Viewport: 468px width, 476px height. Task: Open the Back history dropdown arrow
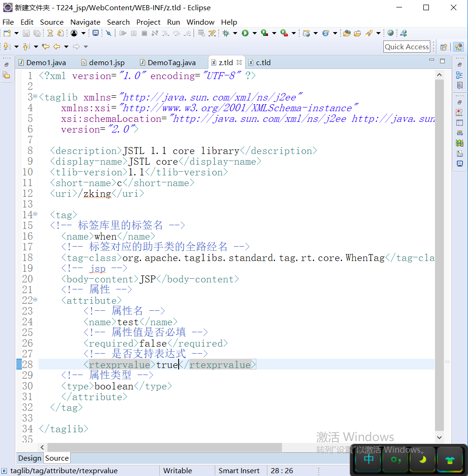click(66, 47)
